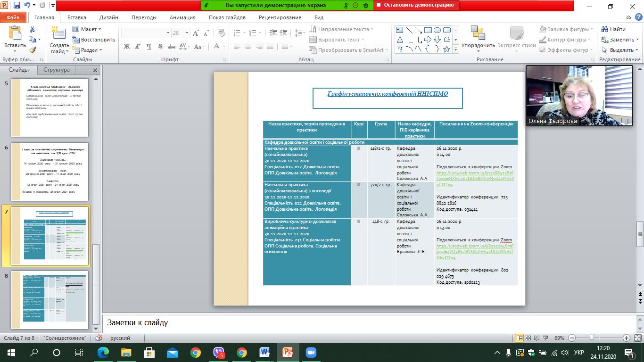Expand the Раздел section dropdown
The width and height of the screenshot is (644, 362).
click(89, 50)
